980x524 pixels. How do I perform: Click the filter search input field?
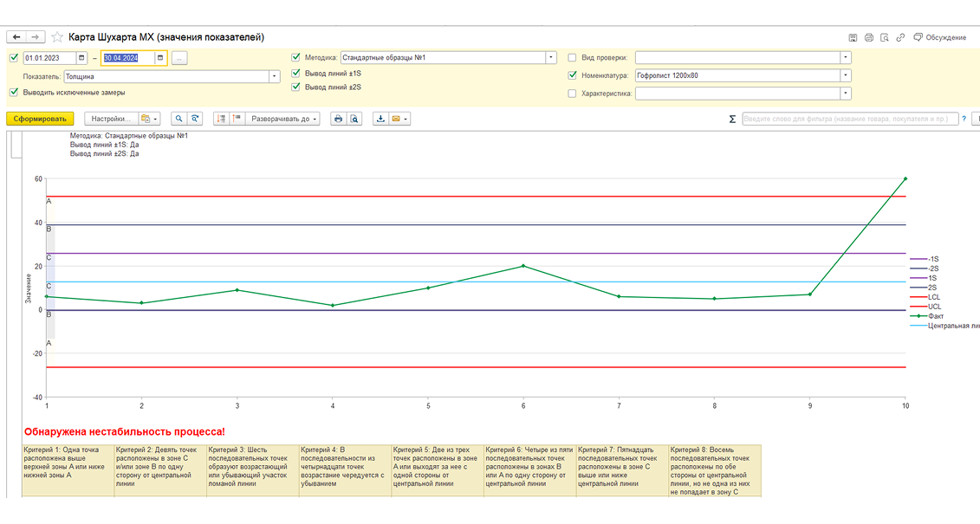tap(850, 119)
